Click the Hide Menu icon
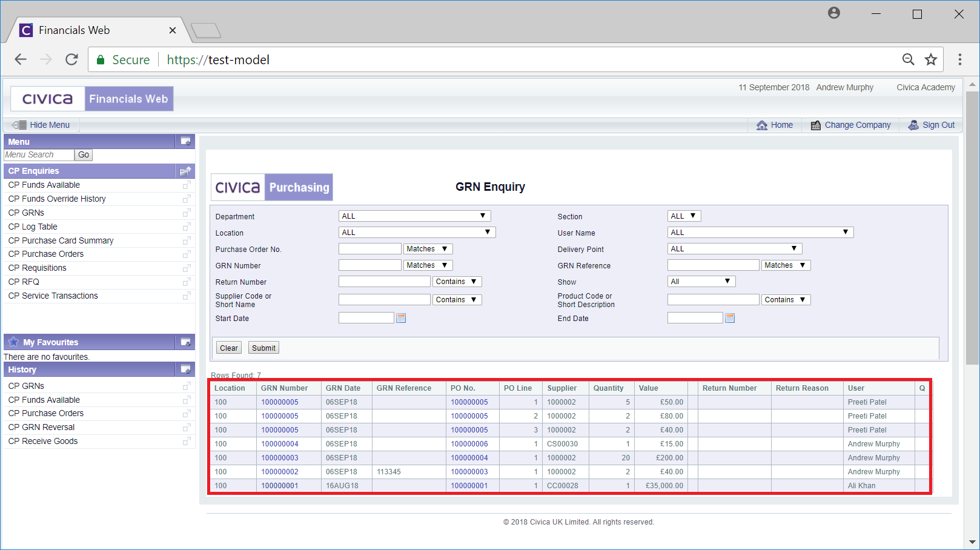Screen dimensions: 980x550 [19, 125]
